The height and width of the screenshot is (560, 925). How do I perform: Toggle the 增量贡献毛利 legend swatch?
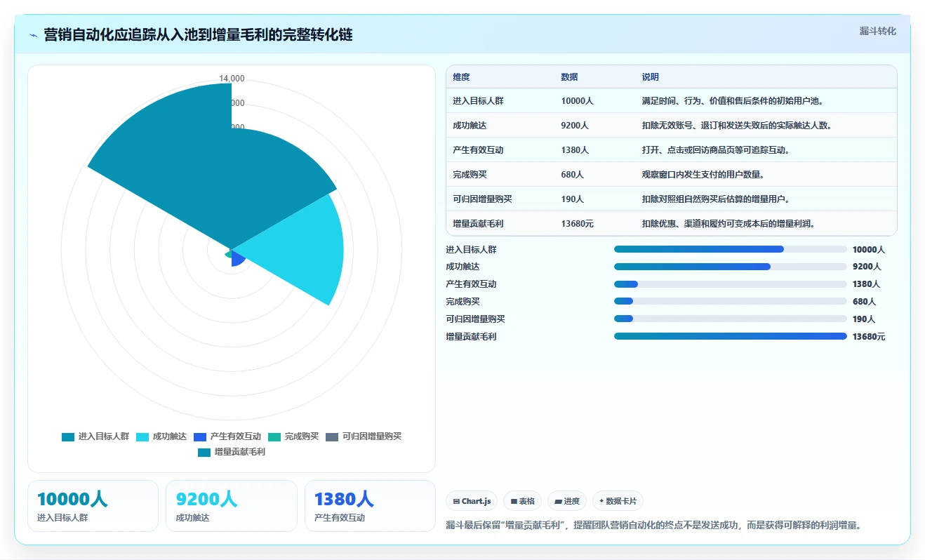click(204, 452)
